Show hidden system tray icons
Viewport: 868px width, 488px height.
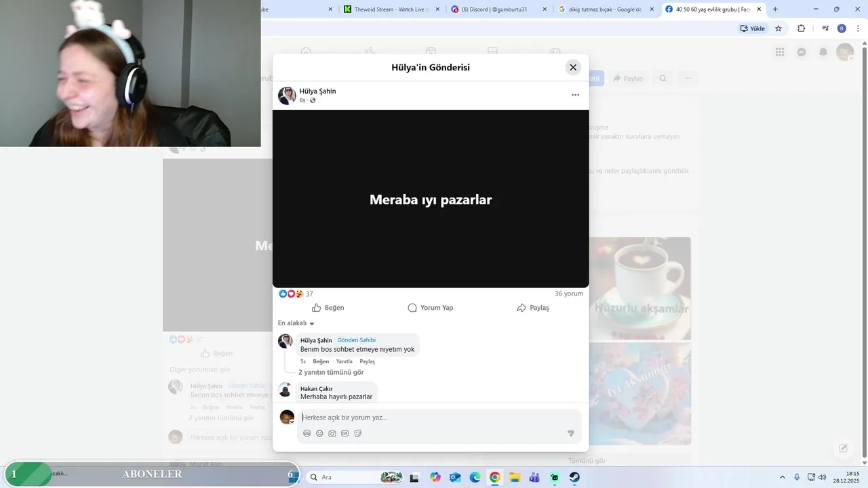[x=782, y=477]
